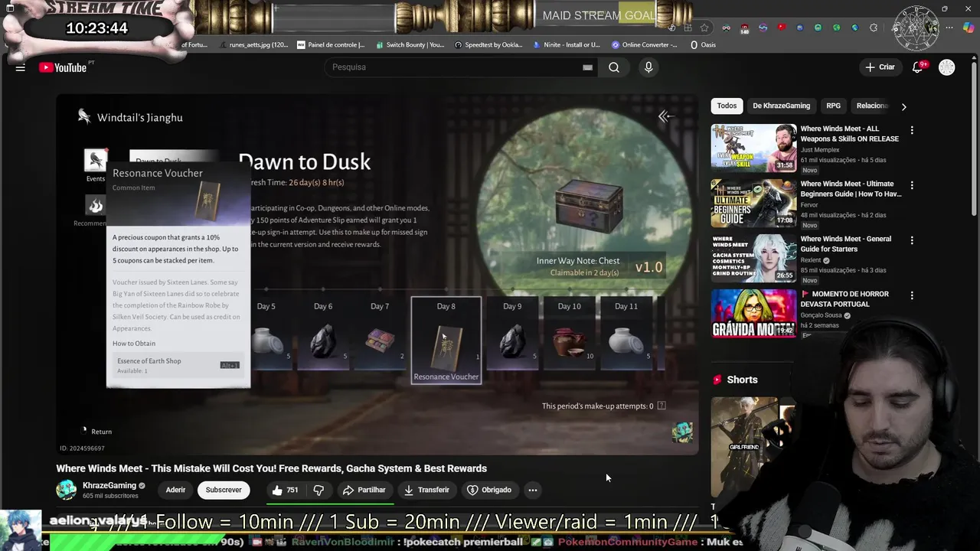This screenshot has height=551, width=980.
Task: Open the on-screen keyboard in the search box
Action: pyautogui.click(x=587, y=67)
